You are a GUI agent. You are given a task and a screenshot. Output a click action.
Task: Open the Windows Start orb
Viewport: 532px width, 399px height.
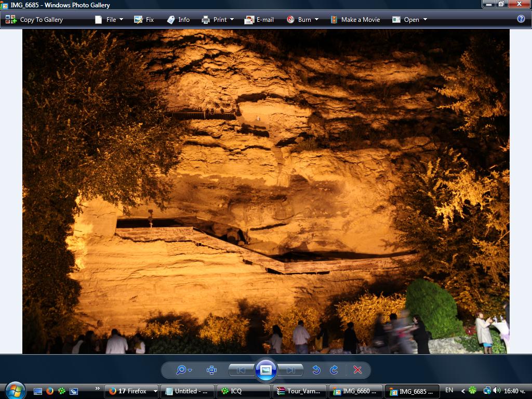15,391
